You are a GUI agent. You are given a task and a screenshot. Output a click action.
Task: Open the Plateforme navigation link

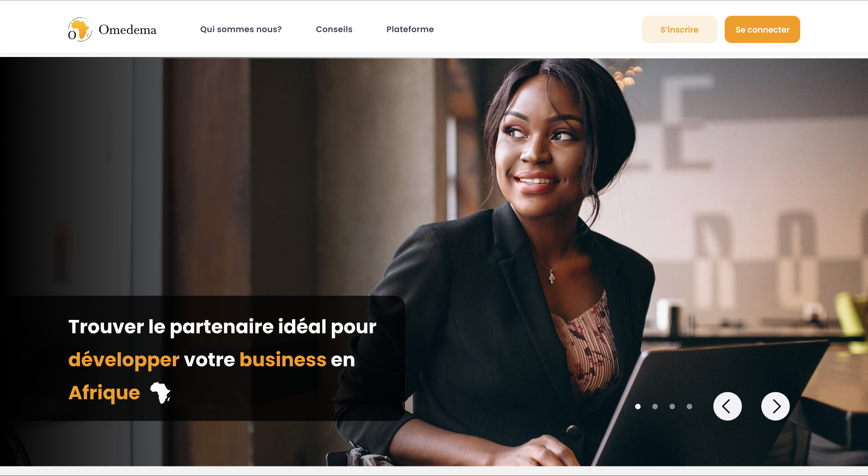[410, 29]
